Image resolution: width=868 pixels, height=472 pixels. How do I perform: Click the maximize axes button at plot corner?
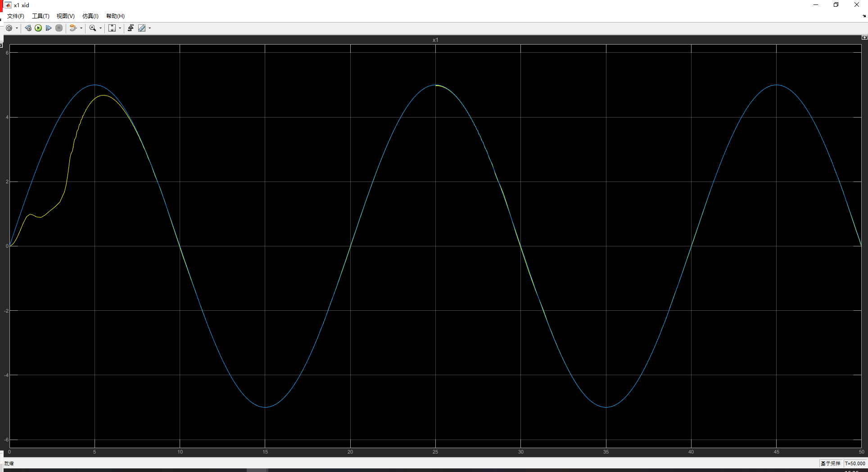(x=864, y=38)
